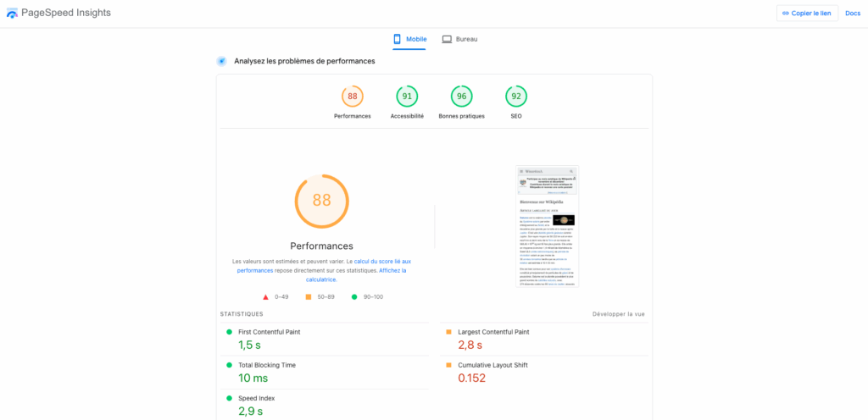Click the green dot beside First Contentful Paint

(229, 332)
